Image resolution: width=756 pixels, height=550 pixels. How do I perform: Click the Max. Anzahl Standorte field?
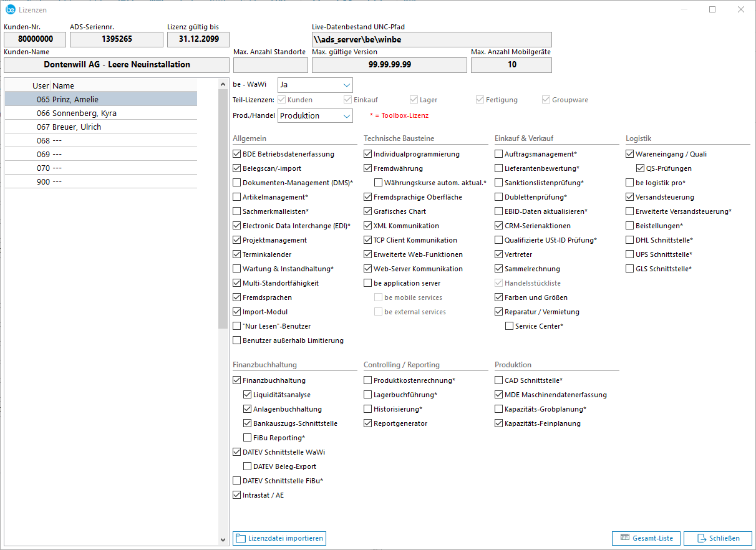pyautogui.click(x=270, y=65)
